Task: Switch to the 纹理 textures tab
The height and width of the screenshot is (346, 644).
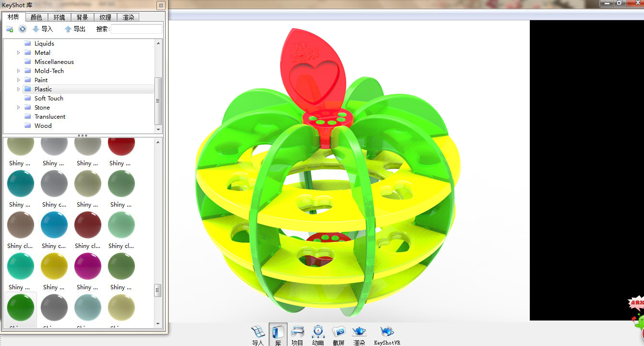Action: coord(106,17)
